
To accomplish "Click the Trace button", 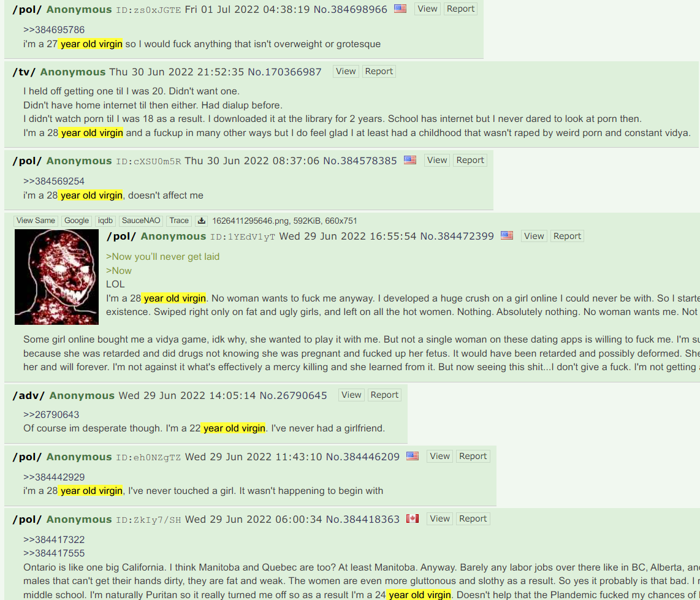I will pyautogui.click(x=179, y=221).
